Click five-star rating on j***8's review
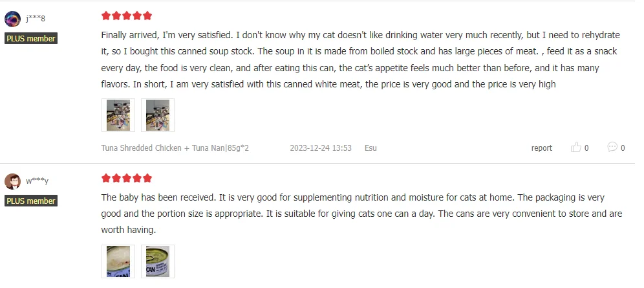Image resolution: width=644 pixels, height=288 pixels. coord(127,16)
